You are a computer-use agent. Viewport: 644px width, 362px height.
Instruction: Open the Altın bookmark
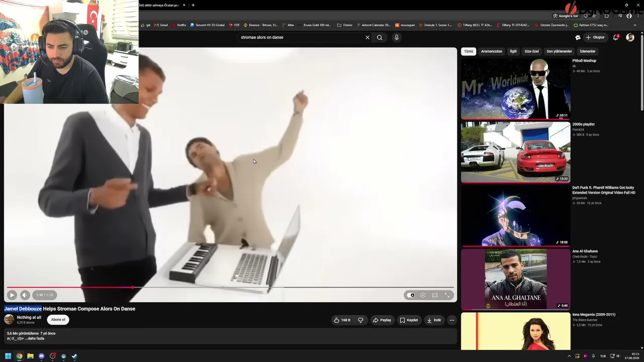288,25
